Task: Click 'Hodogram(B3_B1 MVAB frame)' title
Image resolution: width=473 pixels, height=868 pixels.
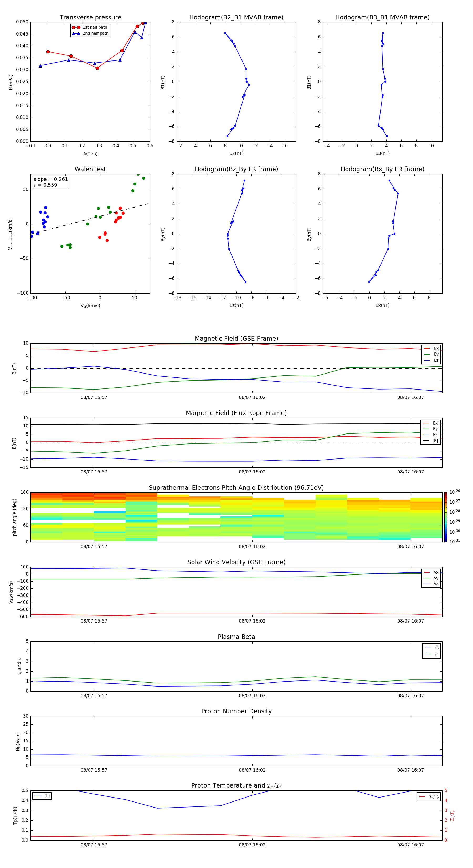Action: click(x=382, y=18)
